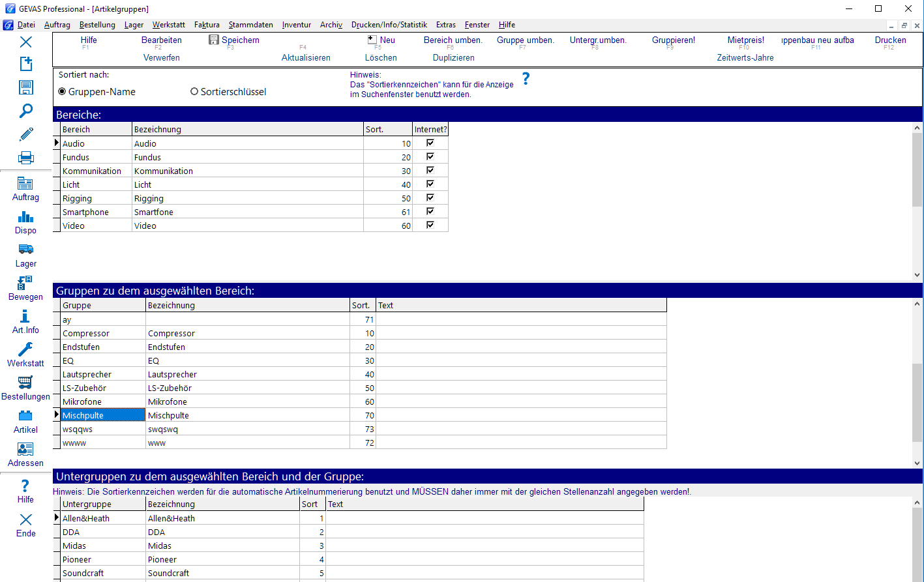This screenshot has height=582, width=924.
Task: Open the Stammdaten menu
Action: click(x=251, y=25)
